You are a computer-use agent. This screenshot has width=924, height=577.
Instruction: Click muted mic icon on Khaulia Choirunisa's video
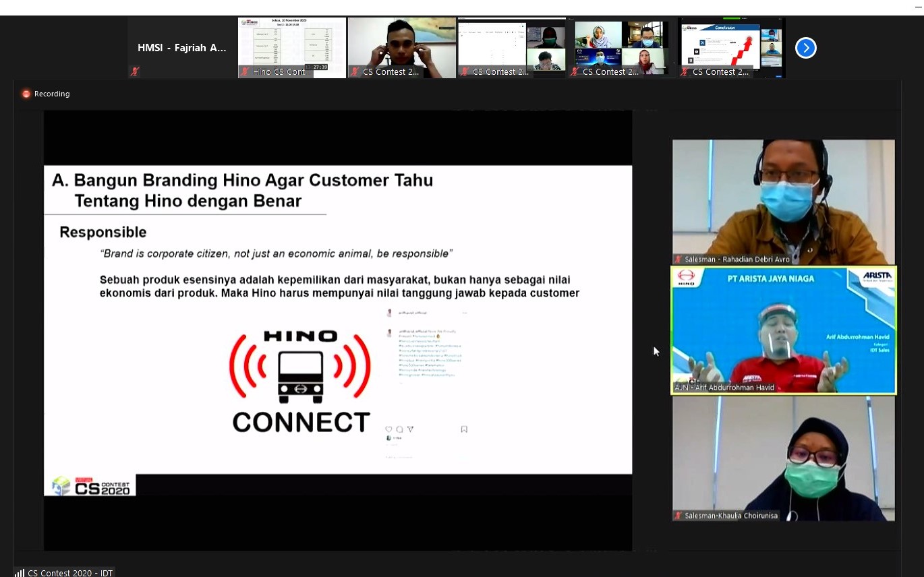click(678, 516)
